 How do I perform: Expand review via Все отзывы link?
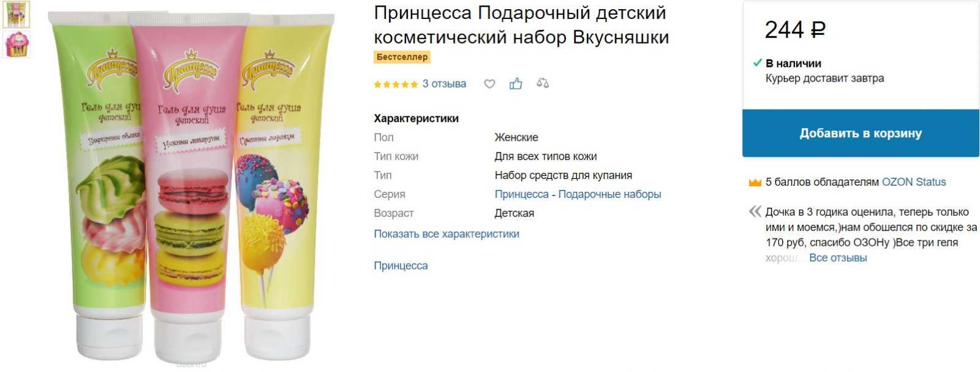(838, 258)
